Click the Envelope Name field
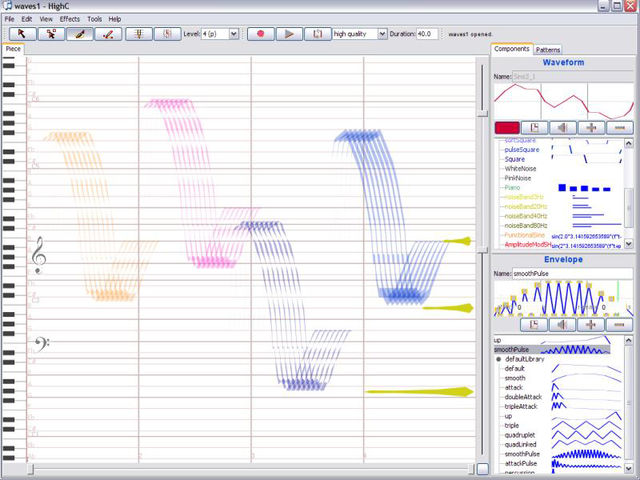 click(x=573, y=273)
